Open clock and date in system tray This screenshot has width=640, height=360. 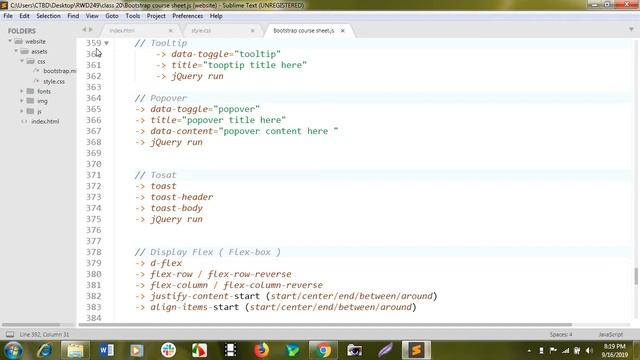coord(614,351)
